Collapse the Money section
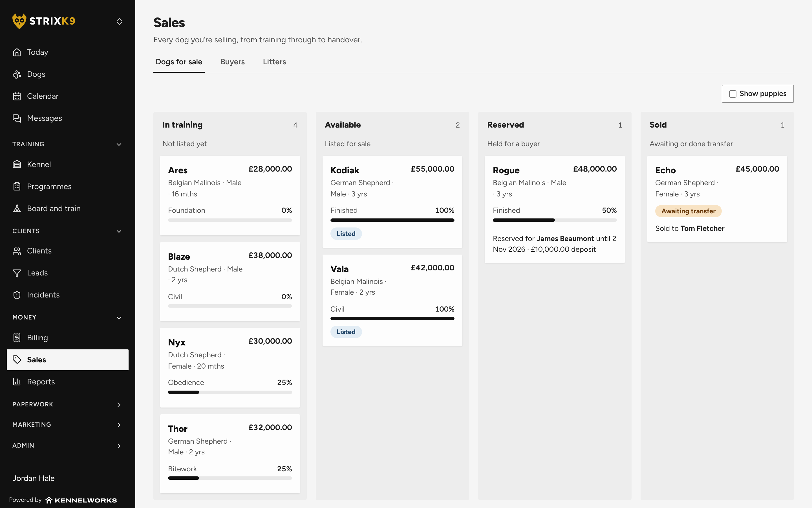Image resolution: width=812 pixels, height=508 pixels. 119,317
